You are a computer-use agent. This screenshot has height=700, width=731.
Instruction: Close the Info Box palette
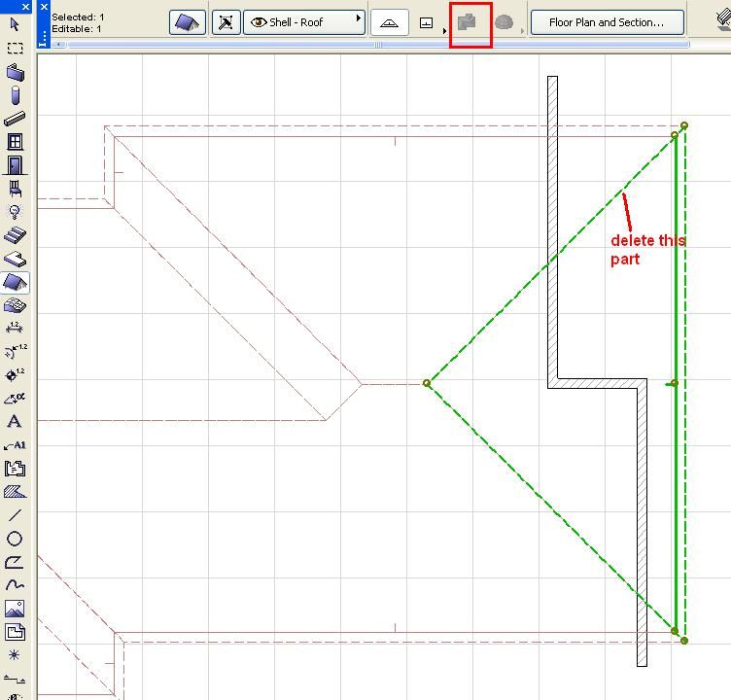coord(44,7)
